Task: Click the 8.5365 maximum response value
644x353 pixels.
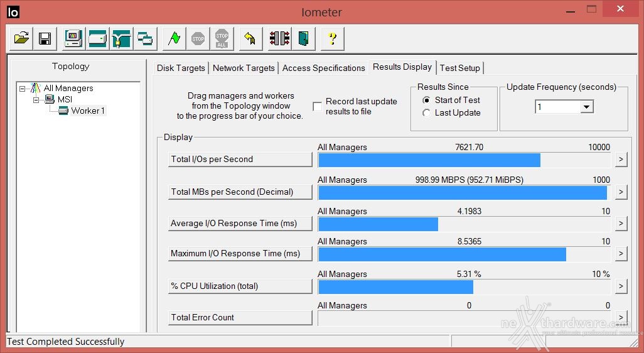Action: point(469,241)
